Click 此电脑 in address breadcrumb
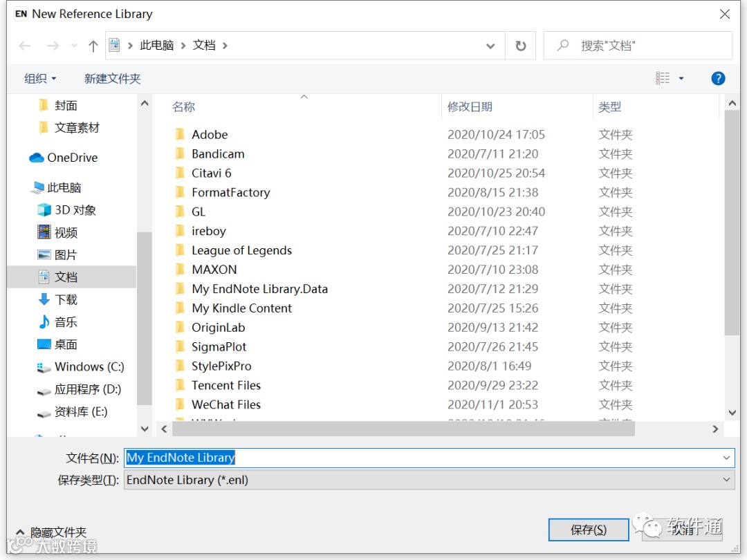Viewport: 747px width, 560px height. click(x=157, y=45)
